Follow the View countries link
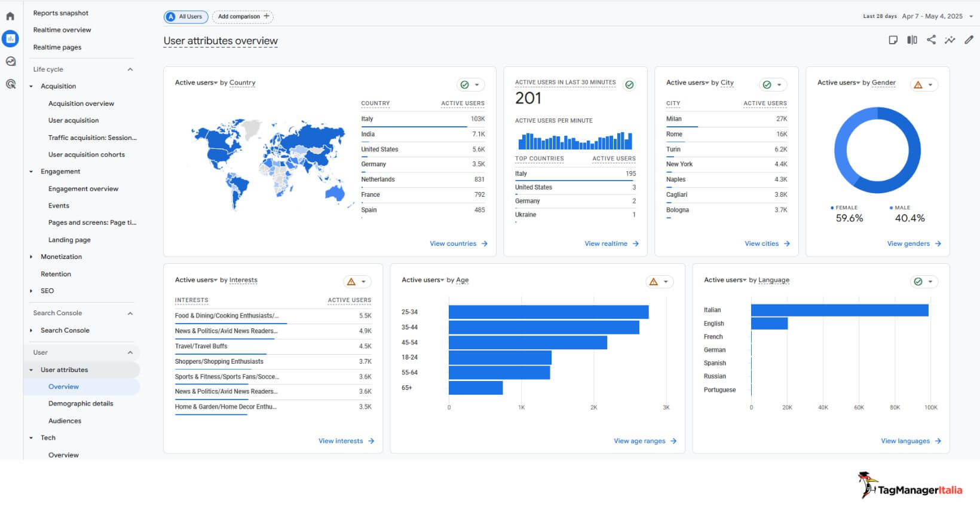 tap(459, 243)
